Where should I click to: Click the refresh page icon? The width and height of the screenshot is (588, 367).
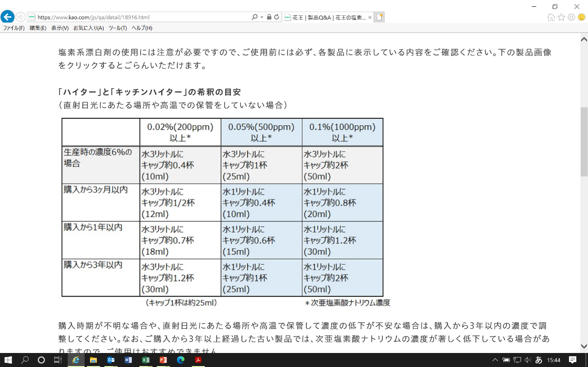pos(276,17)
